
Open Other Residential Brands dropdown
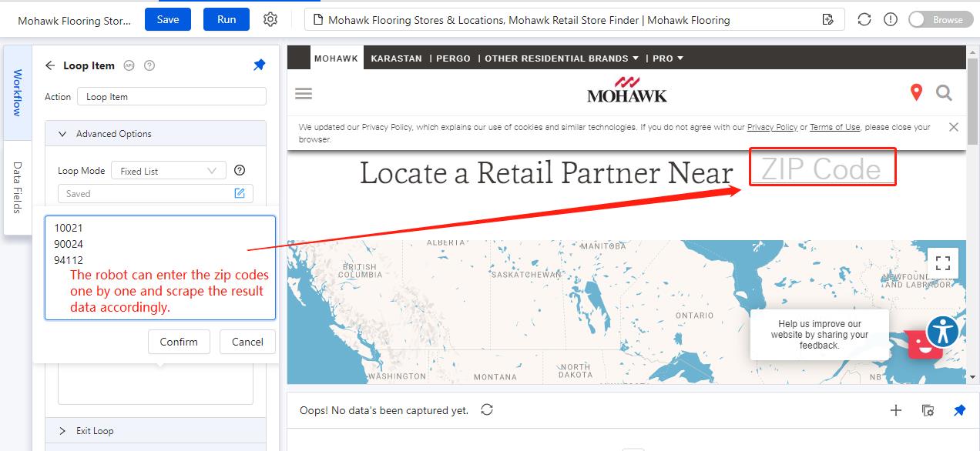click(x=561, y=58)
